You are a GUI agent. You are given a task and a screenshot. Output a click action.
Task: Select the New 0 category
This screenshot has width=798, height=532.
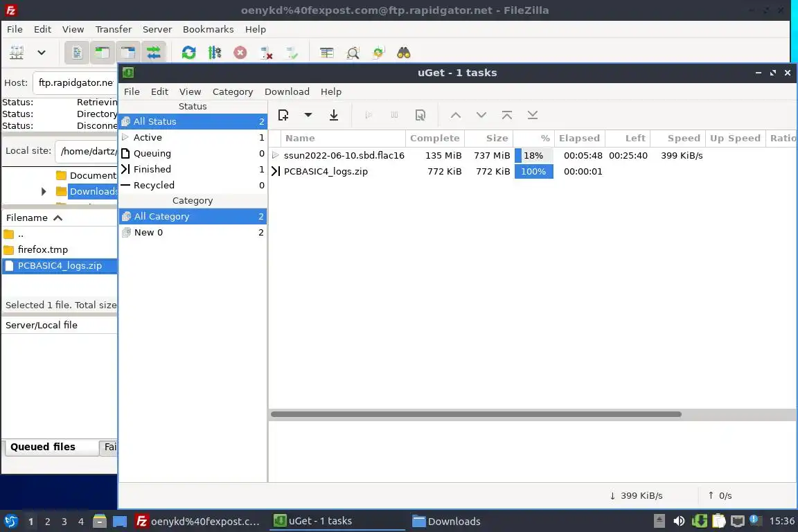(x=193, y=232)
